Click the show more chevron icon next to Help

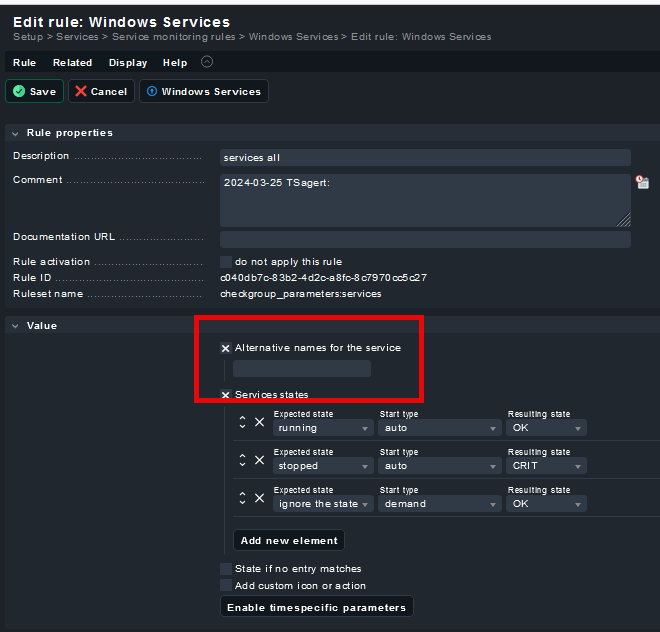click(x=207, y=62)
